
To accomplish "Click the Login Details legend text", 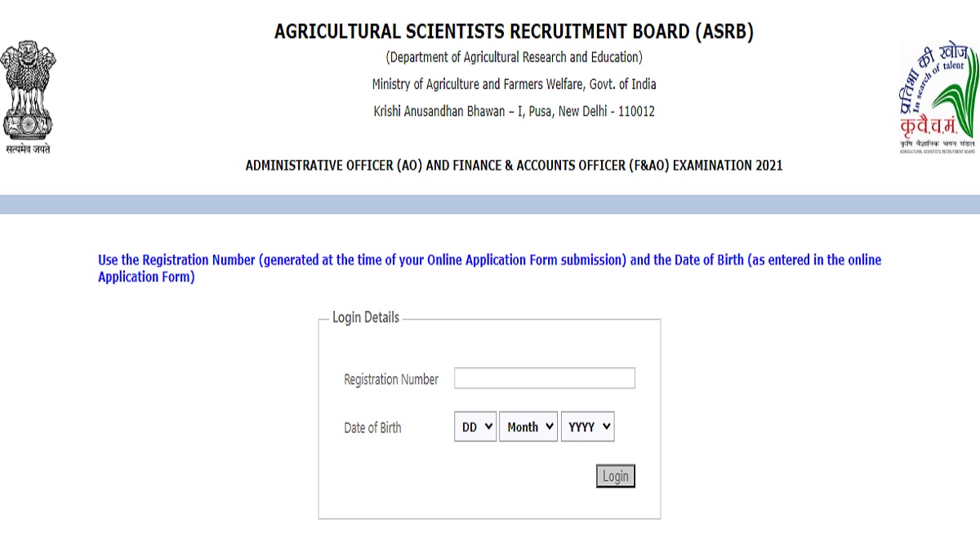I will pyautogui.click(x=366, y=318).
